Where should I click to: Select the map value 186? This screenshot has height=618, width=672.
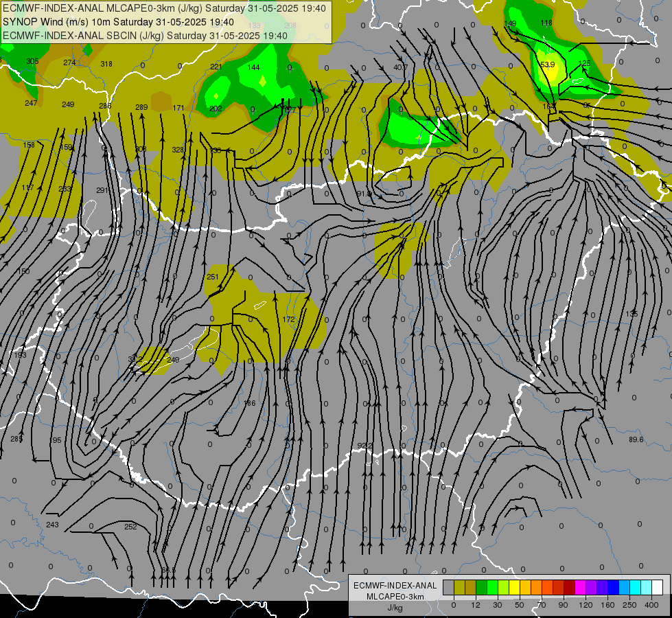pyautogui.click(x=249, y=403)
